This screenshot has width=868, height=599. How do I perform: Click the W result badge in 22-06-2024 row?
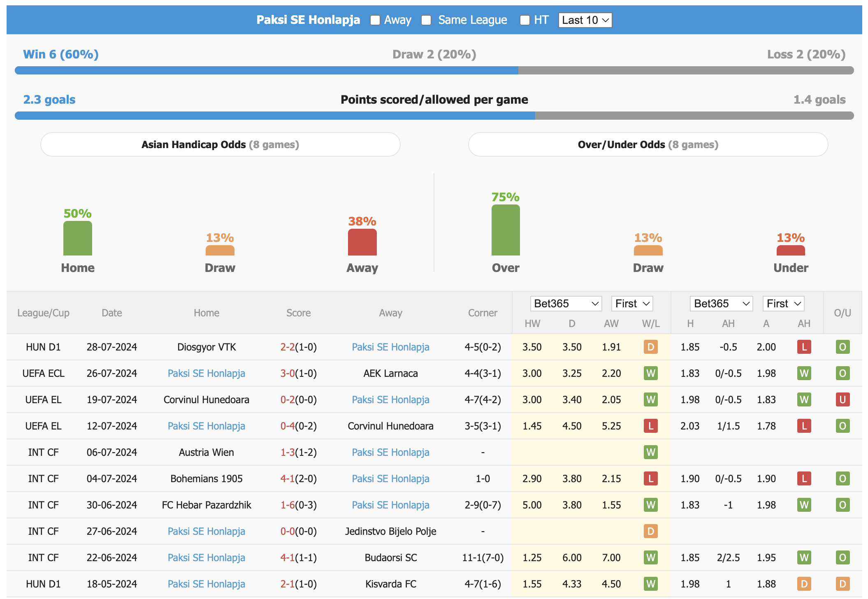tap(651, 557)
